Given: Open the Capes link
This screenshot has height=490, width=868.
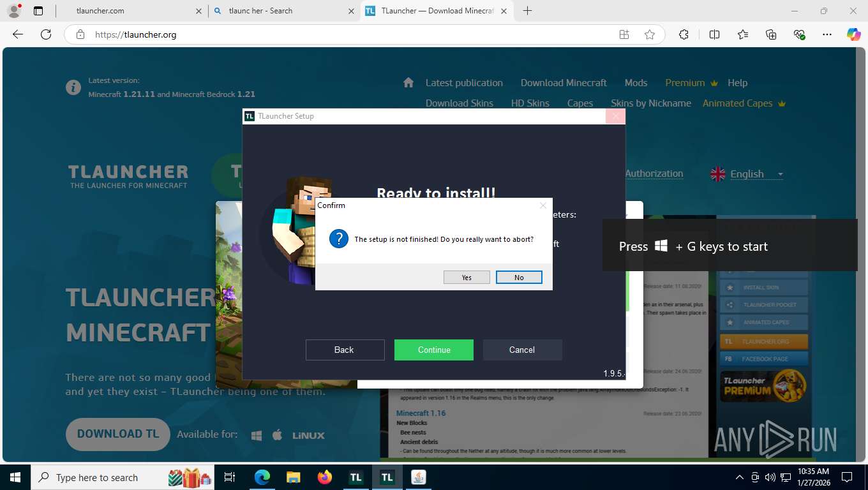Looking at the screenshot, I should (580, 103).
